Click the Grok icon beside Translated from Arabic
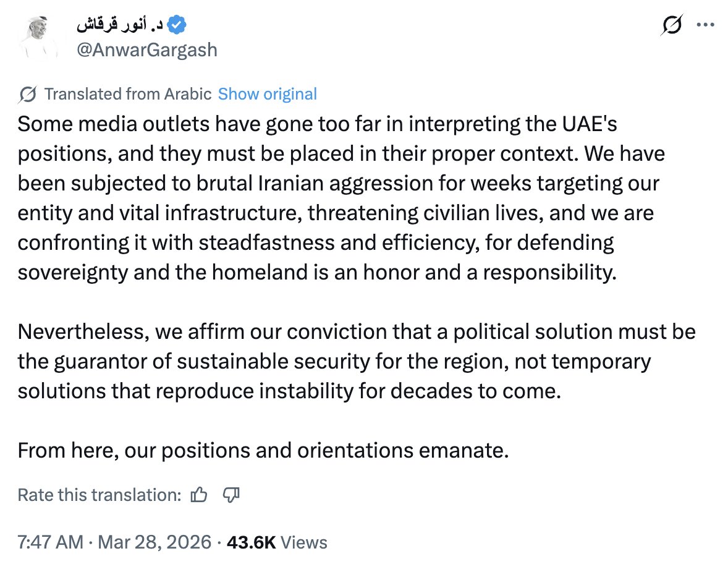The image size is (728, 564). 27,95
